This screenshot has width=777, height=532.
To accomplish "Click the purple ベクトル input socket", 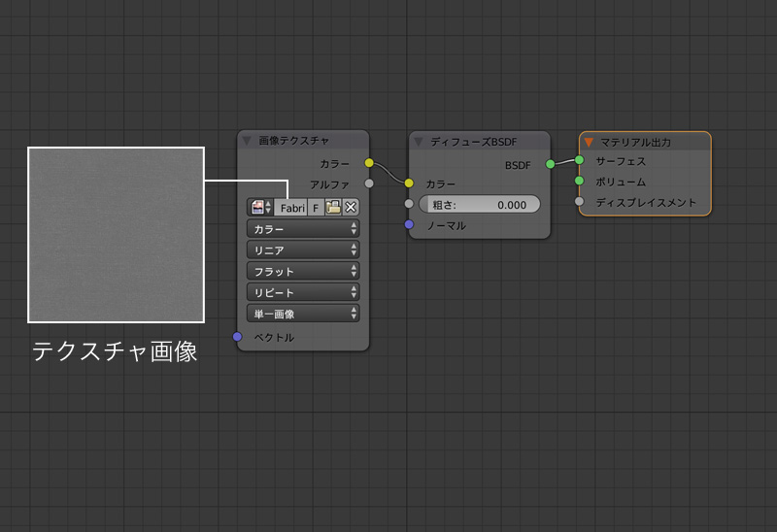I will point(237,337).
